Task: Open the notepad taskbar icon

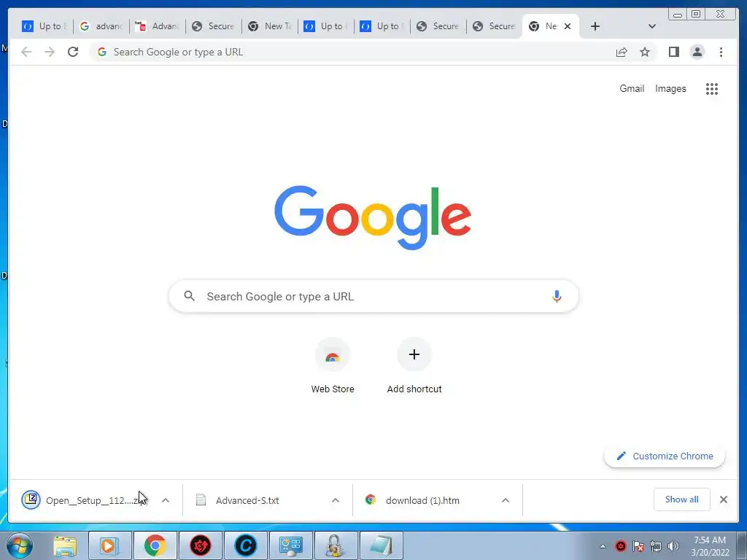Action: click(x=382, y=545)
